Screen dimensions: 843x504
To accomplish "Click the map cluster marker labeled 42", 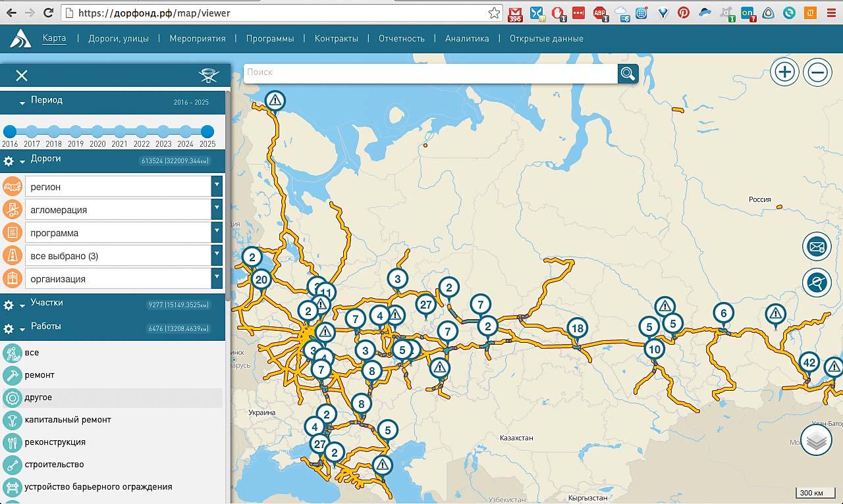I will [x=809, y=363].
